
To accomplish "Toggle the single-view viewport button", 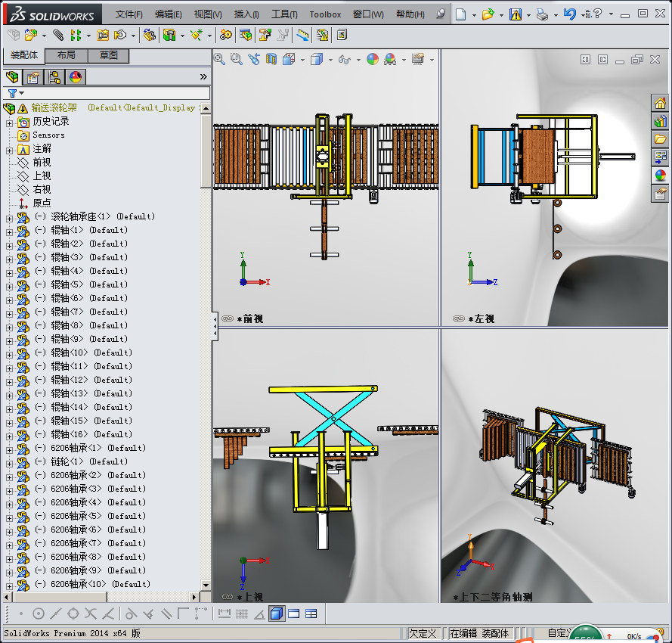I will pos(276,613).
